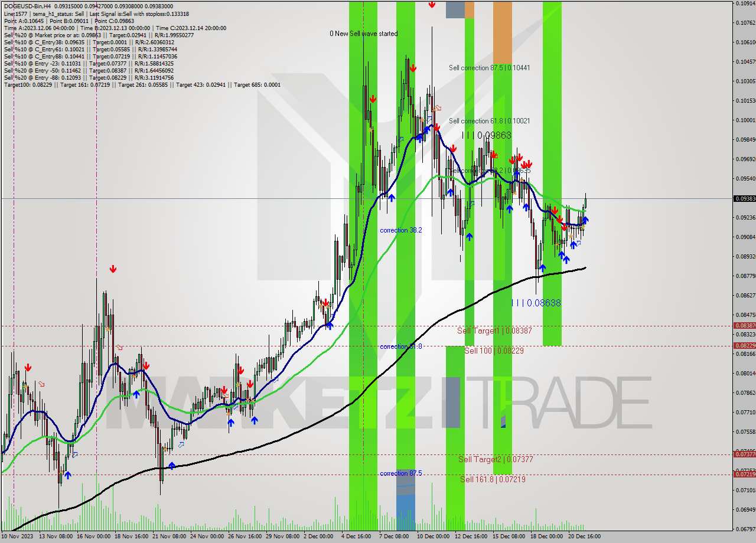
Task: Click the '7 Dec 08:00' date label
Action: [395, 537]
